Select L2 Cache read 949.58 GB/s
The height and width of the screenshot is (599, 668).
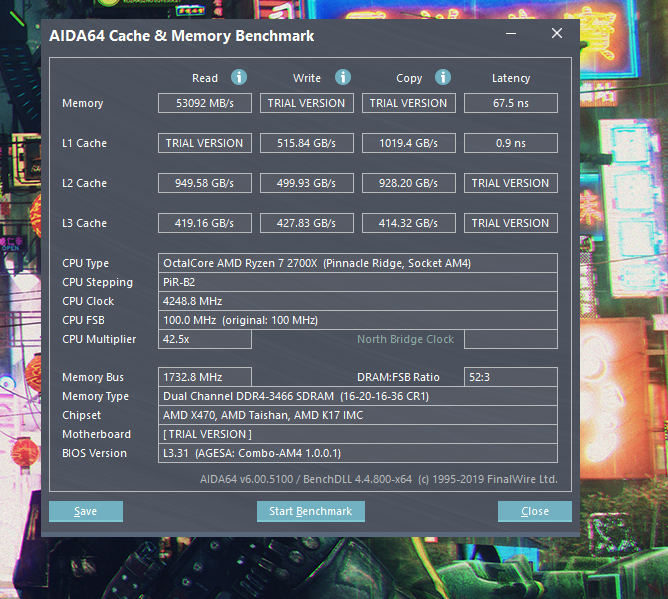tap(205, 183)
